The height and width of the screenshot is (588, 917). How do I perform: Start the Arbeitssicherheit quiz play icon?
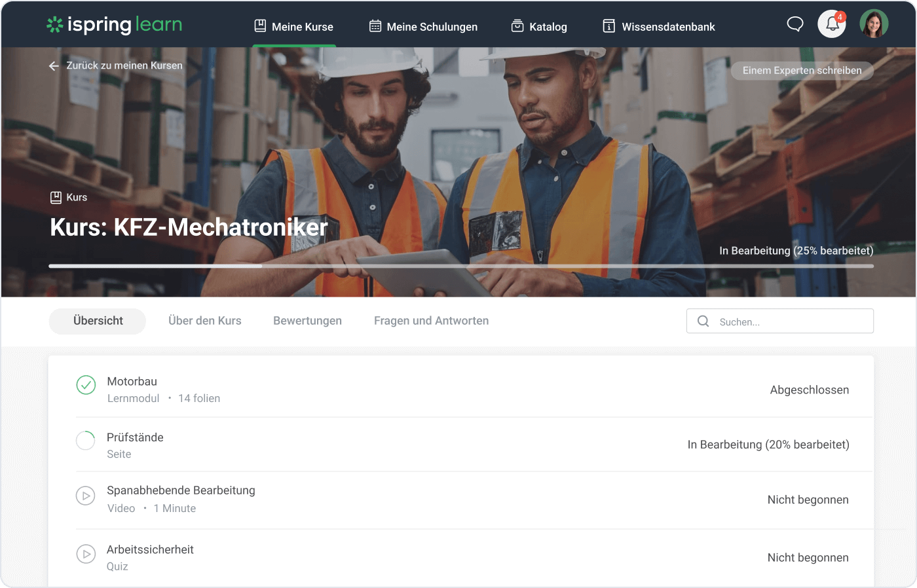[86, 554]
